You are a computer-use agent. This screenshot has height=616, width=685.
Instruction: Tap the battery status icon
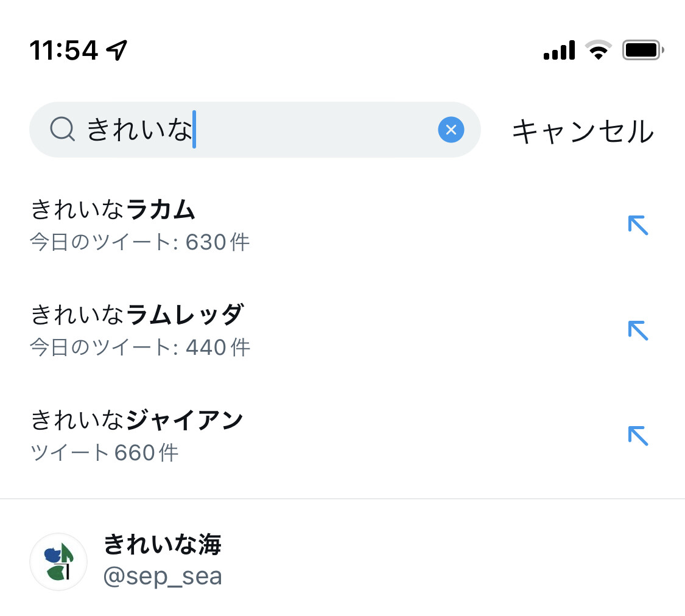[x=642, y=50]
